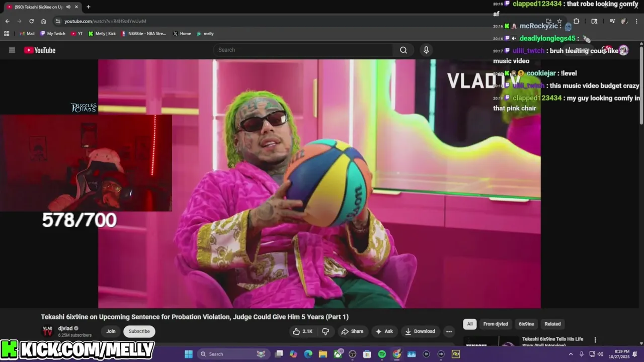Open Chrome extensions puzzle icon
The image size is (644, 362).
coord(576,21)
